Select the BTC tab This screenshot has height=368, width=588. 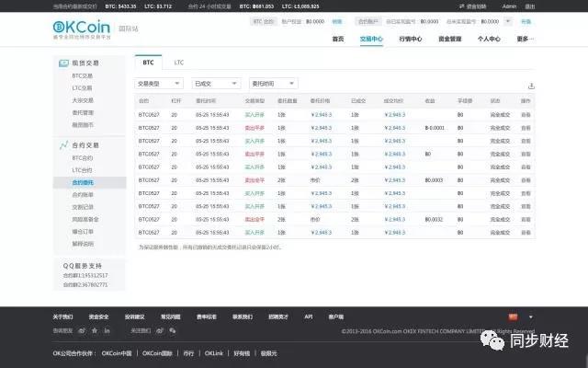[x=149, y=63]
